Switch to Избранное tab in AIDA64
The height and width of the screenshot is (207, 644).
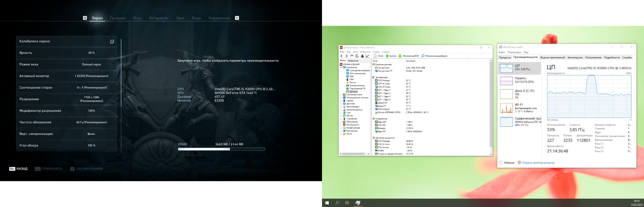coord(353,61)
